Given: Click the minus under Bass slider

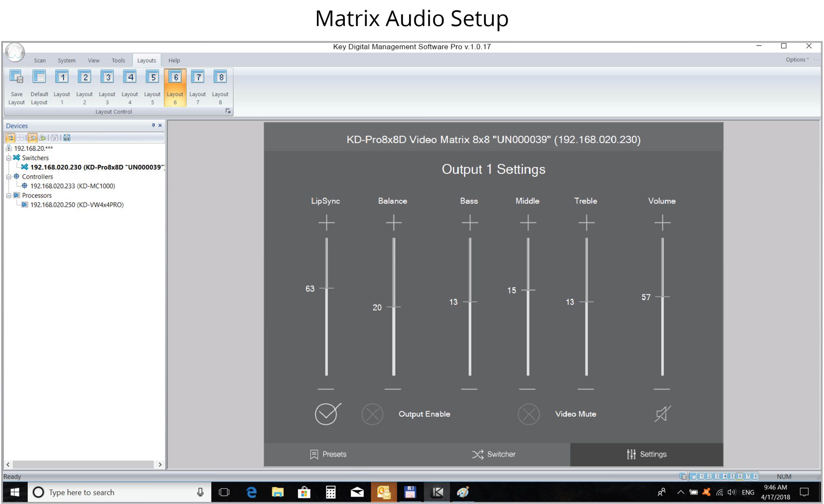Looking at the screenshot, I should (469, 389).
